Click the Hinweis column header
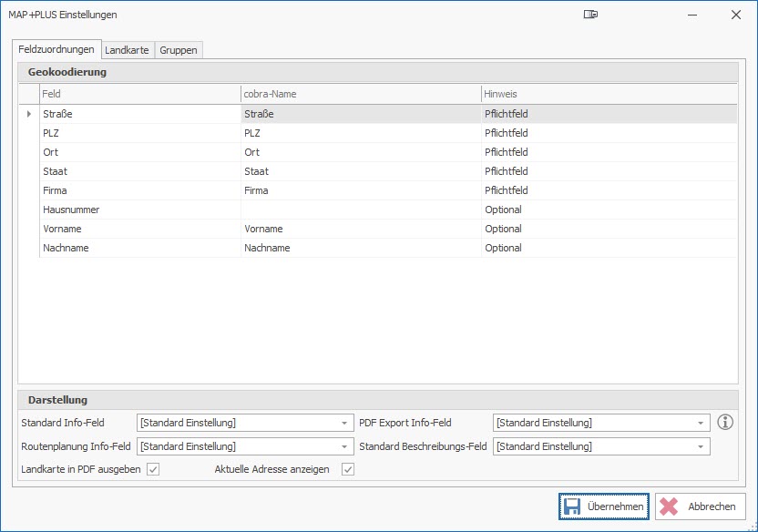 (609, 94)
